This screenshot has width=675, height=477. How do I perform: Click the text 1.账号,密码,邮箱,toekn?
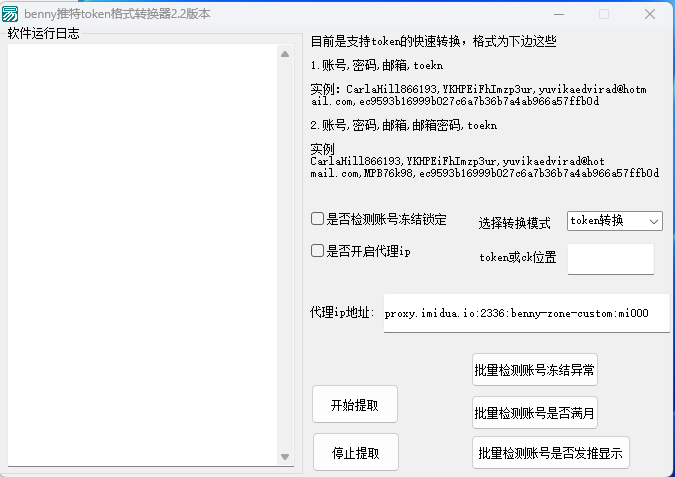(x=377, y=65)
